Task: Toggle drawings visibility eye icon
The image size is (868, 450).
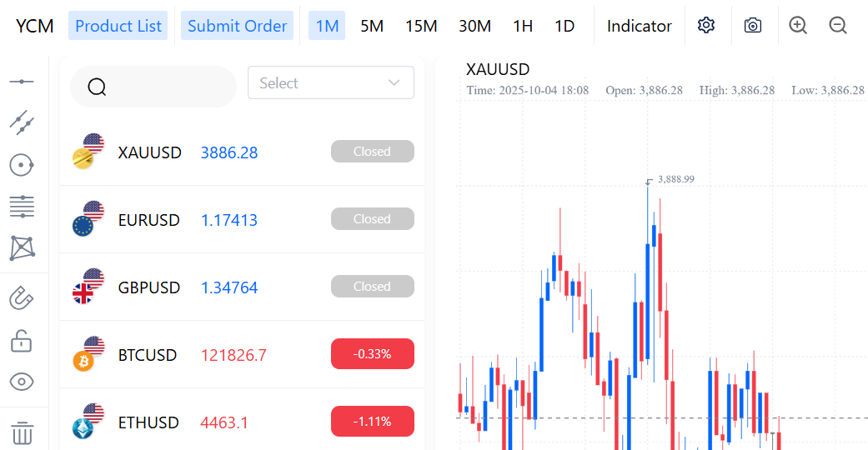Action: click(22, 382)
